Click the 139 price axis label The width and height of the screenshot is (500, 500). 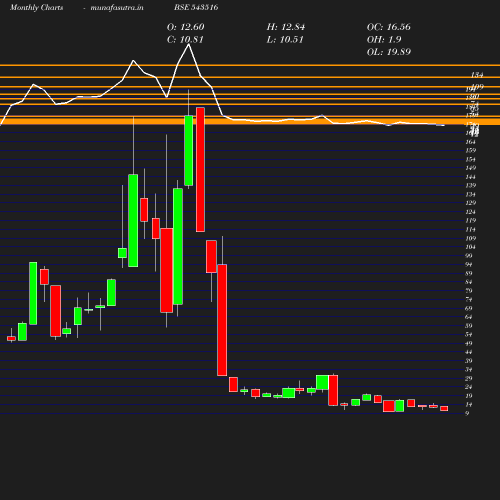pos(470,185)
